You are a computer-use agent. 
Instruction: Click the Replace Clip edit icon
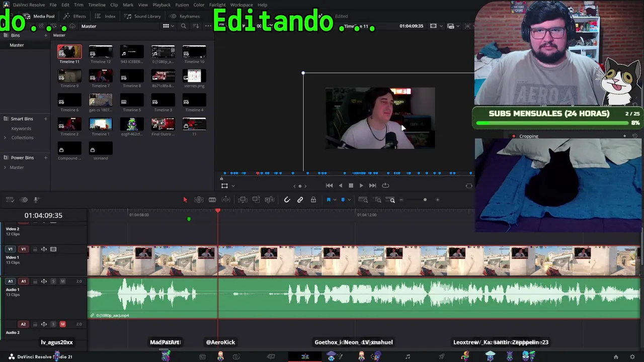pyautogui.click(x=270, y=200)
